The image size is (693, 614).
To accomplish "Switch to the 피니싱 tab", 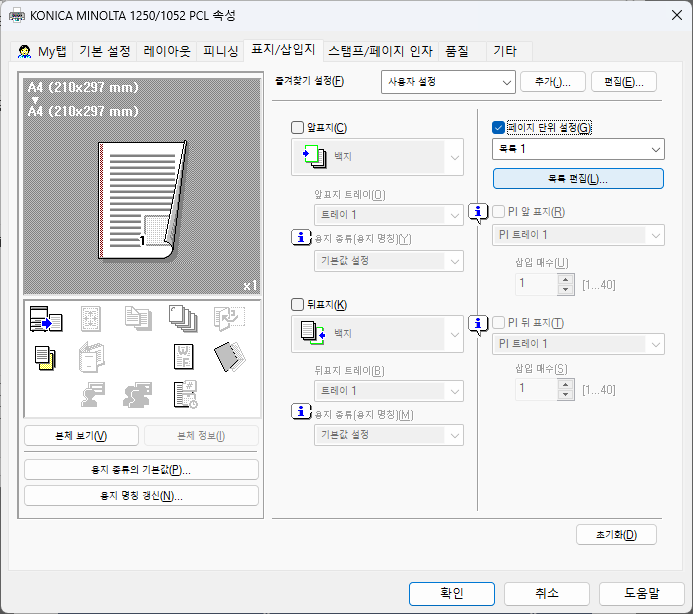I will tap(220, 50).
